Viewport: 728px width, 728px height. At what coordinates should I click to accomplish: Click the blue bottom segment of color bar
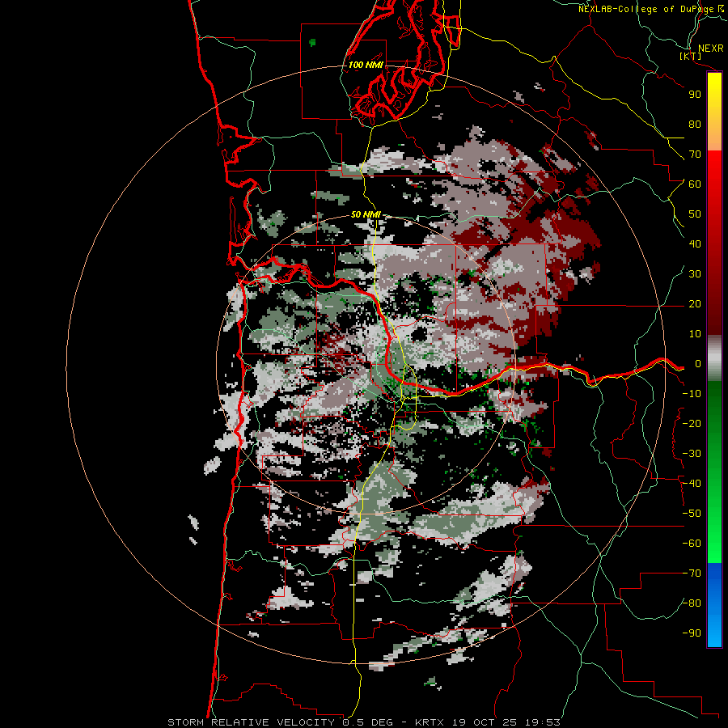tap(714, 604)
